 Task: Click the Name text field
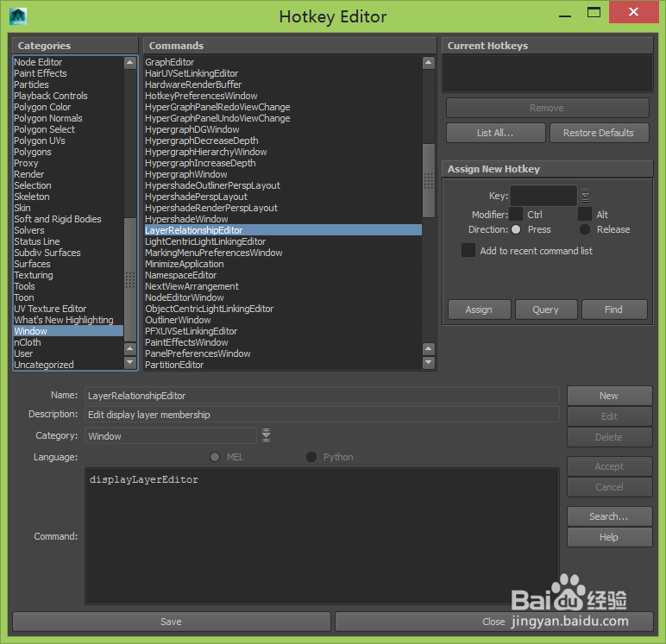pos(322,395)
